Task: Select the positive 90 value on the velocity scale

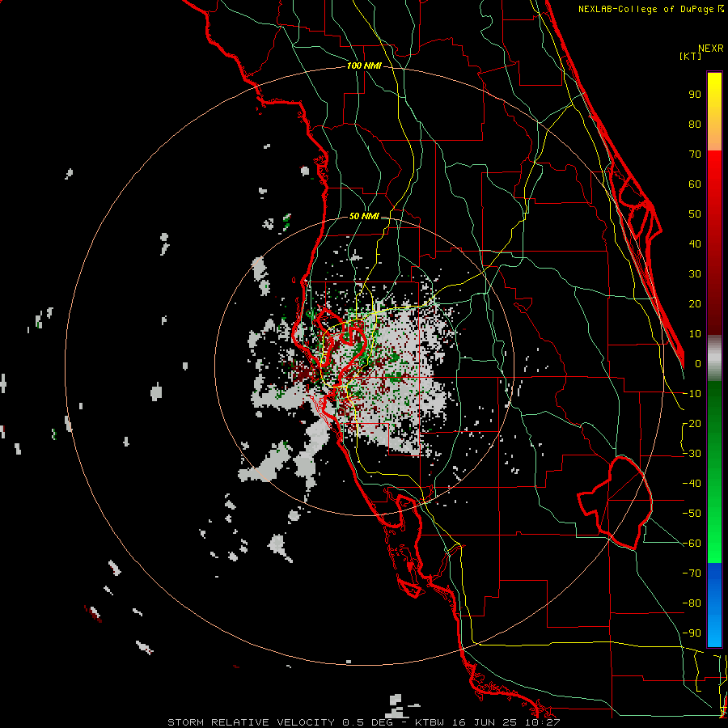Action: coord(695,95)
